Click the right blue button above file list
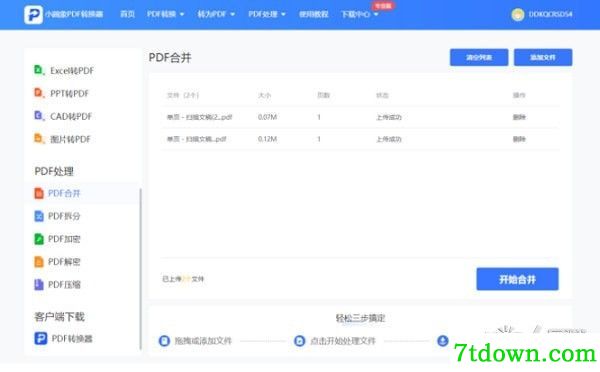 click(543, 57)
